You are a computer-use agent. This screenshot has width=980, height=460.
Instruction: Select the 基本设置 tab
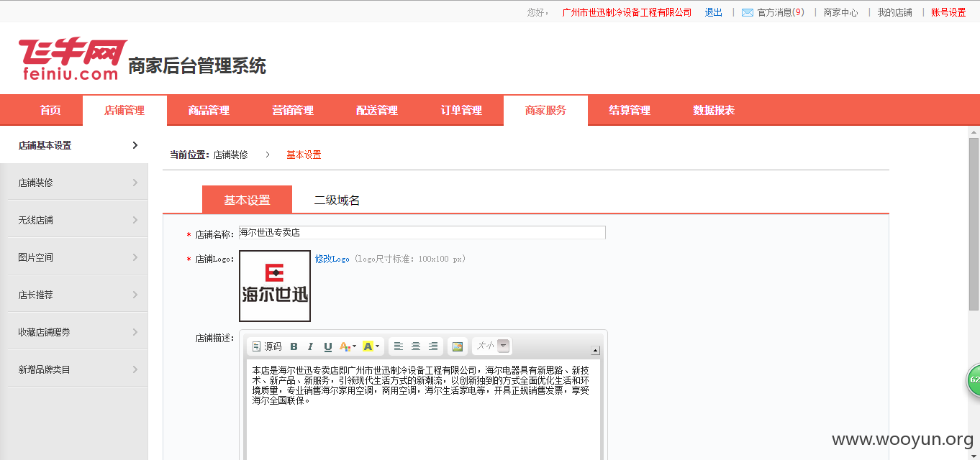click(x=247, y=200)
